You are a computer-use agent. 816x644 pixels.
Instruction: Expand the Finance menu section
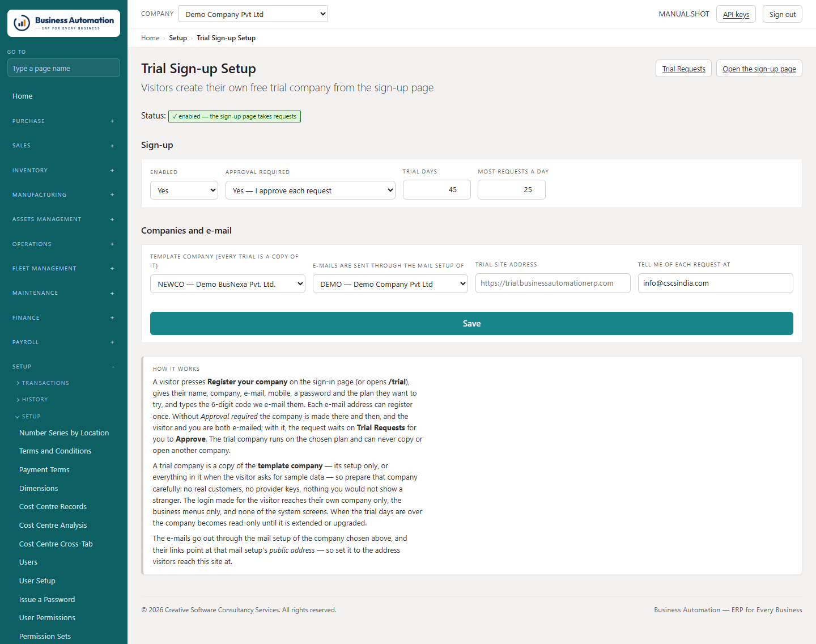coord(63,317)
